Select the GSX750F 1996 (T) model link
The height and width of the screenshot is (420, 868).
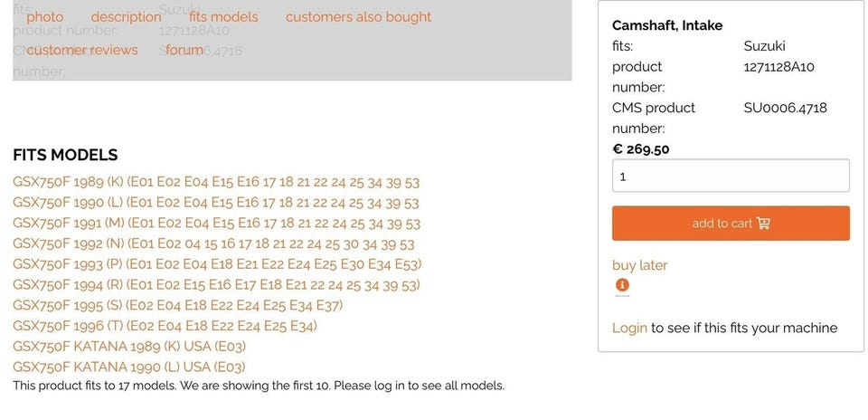(165, 326)
